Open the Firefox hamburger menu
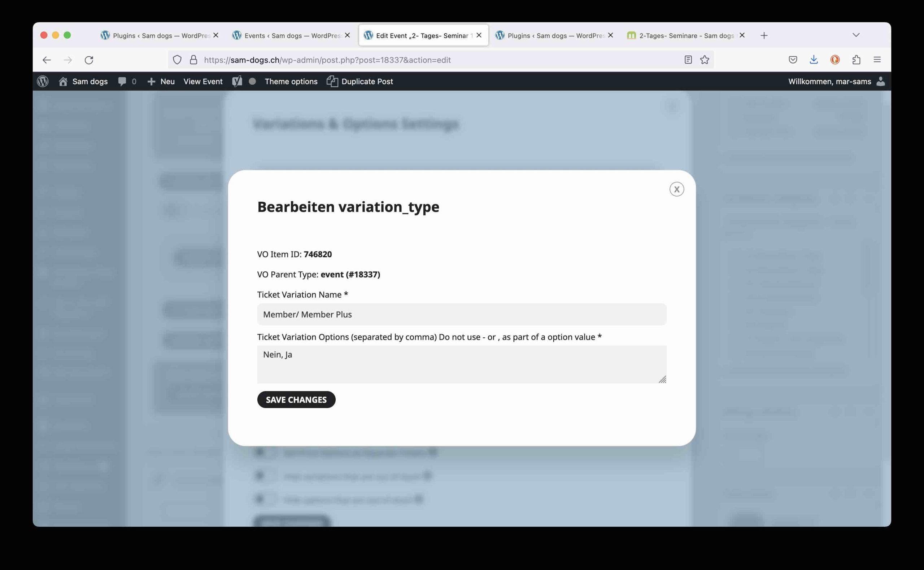The width and height of the screenshot is (924, 570). 877,60
